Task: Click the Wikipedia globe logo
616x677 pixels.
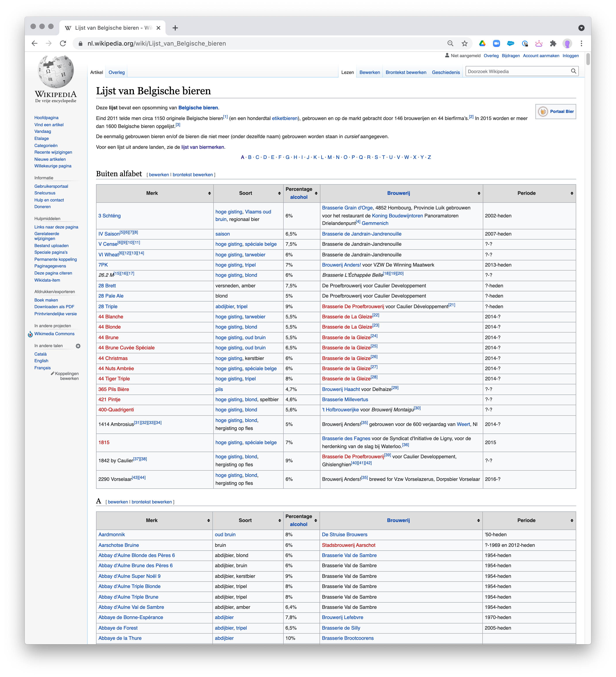Action: (56, 72)
